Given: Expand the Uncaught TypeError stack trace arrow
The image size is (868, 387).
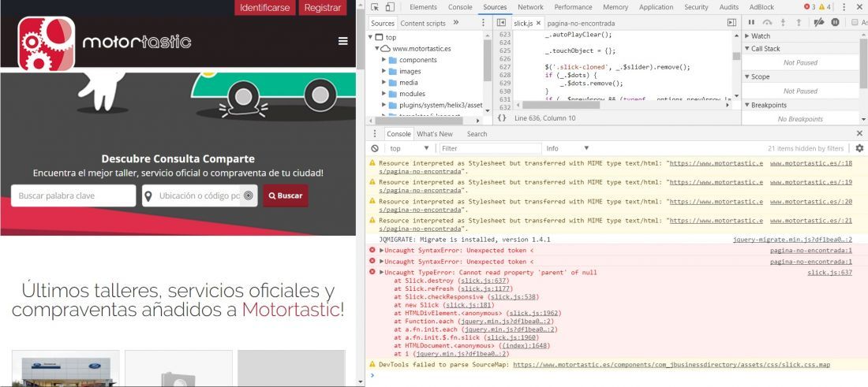Looking at the screenshot, I should 381,273.
